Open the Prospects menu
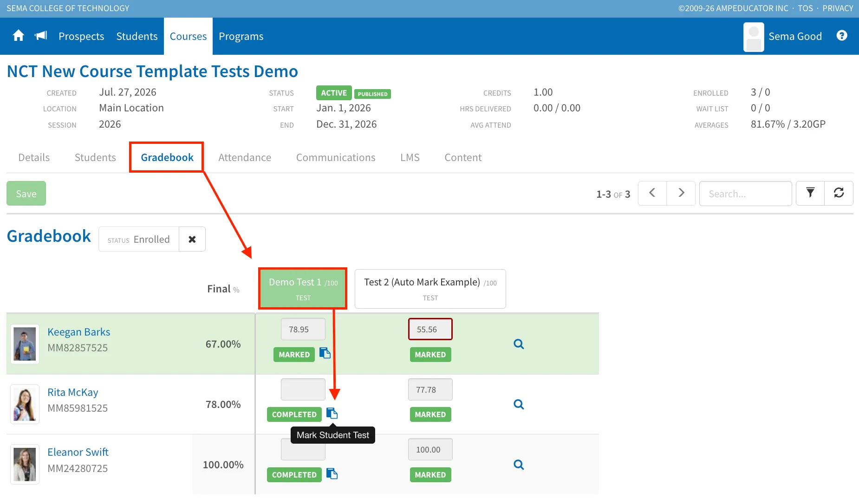Viewport: 859px width, 504px height. (81, 36)
